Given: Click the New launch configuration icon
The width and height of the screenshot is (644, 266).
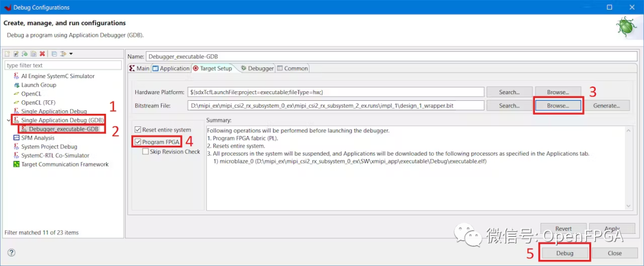Looking at the screenshot, I should coord(8,54).
